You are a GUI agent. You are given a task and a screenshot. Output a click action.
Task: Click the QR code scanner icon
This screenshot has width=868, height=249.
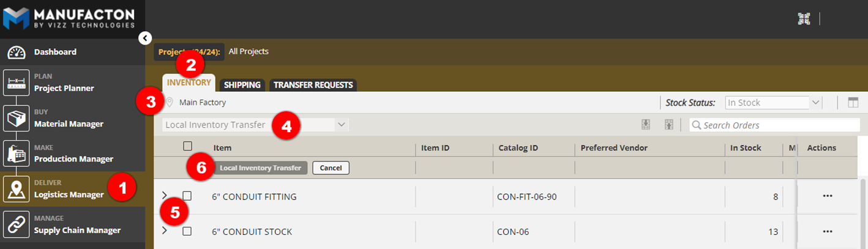[804, 19]
